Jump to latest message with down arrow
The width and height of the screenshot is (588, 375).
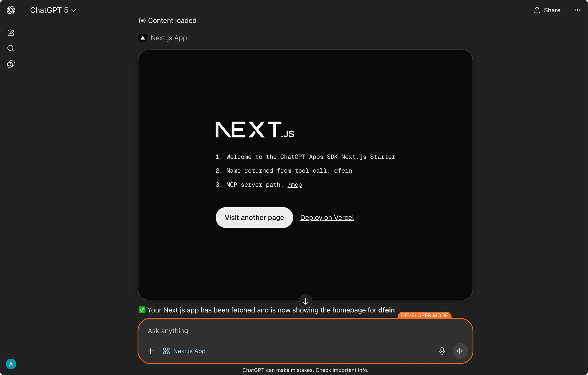305,302
